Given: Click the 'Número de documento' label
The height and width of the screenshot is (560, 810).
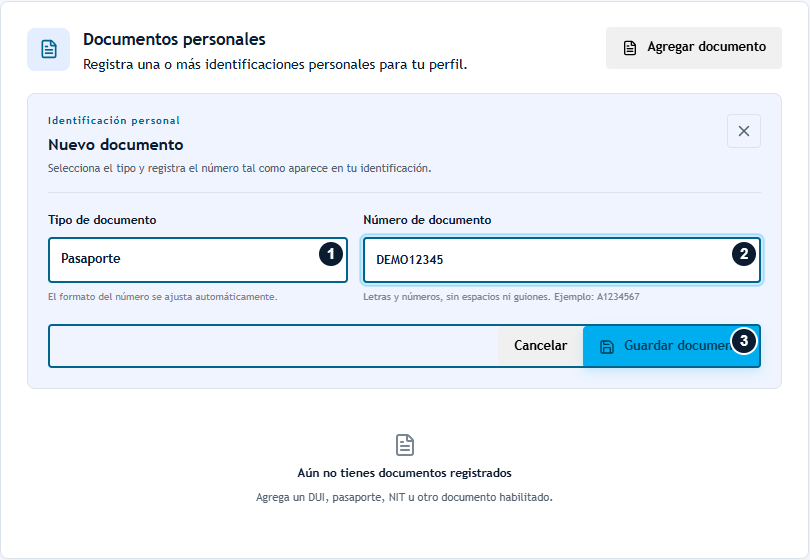Looking at the screenshot, I should click(427, 220).
